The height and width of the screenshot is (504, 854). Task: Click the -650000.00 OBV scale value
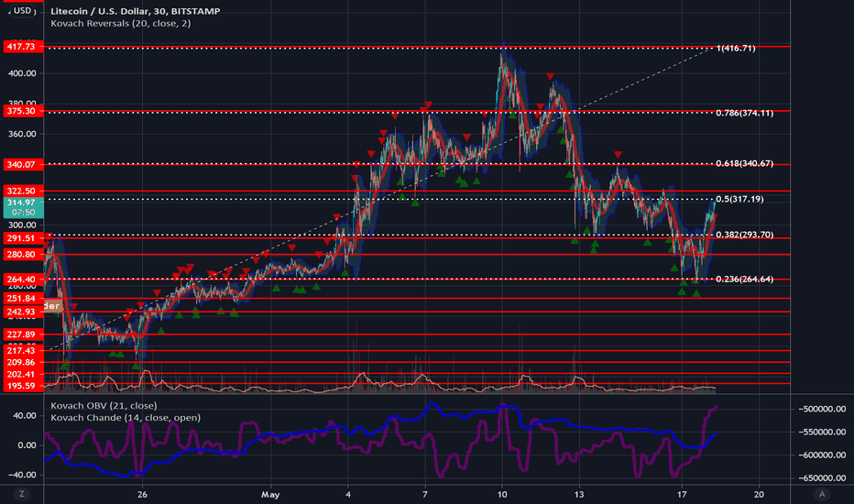pos(822,477)
